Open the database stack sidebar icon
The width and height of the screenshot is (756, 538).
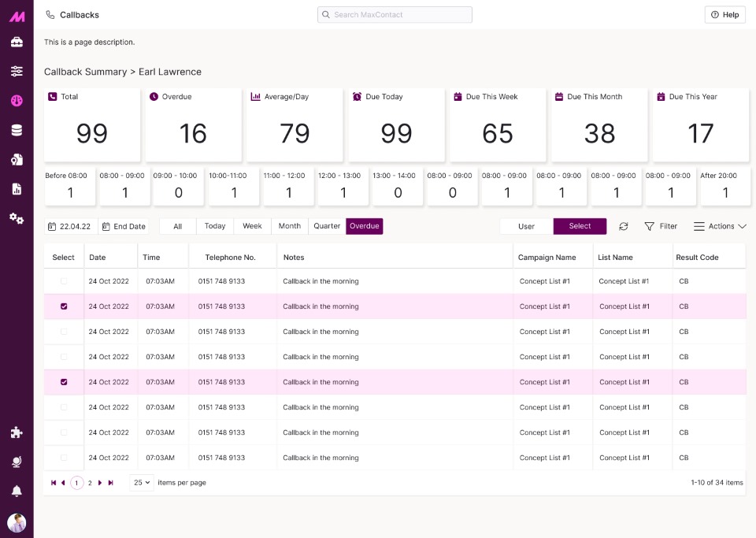coord(17,130)
